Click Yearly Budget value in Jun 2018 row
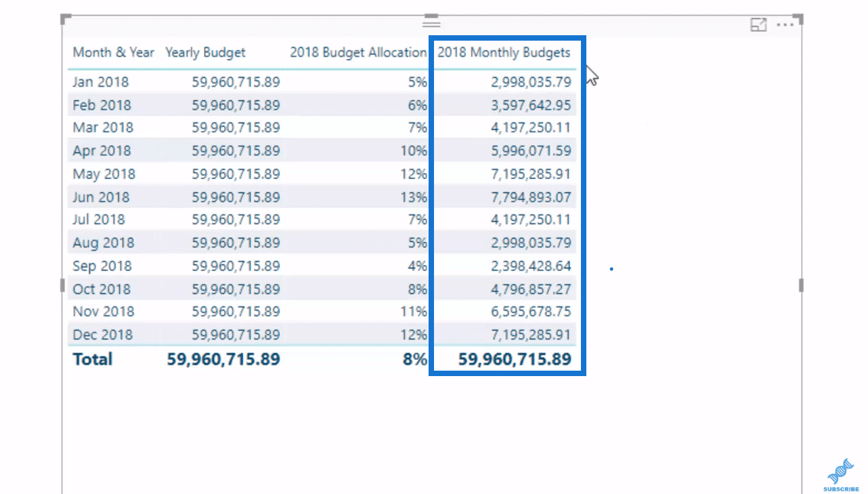 [x=236, y=197]
